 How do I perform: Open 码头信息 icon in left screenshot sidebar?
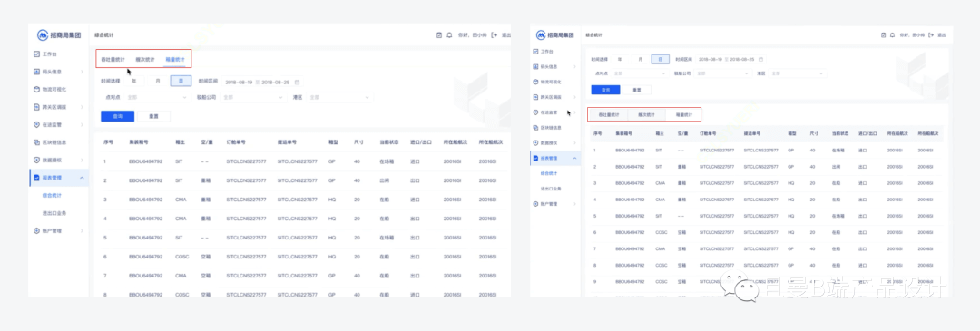37,72
